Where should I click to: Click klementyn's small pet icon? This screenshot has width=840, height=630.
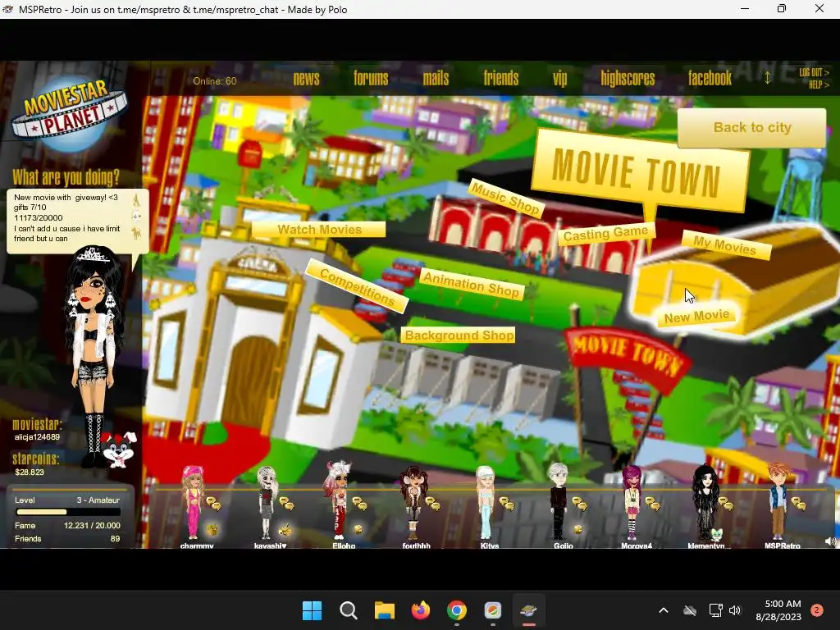(716, 533)
